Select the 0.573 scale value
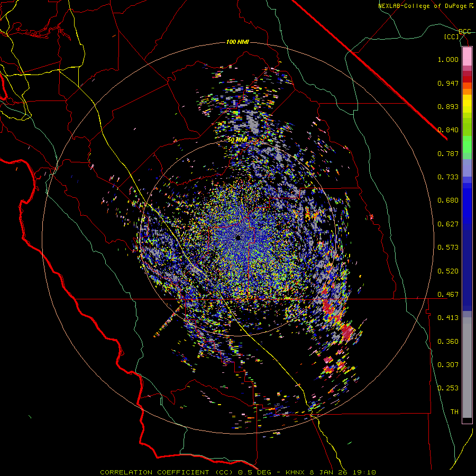This screenshot has width=476, height=476. tap(448, 248)
